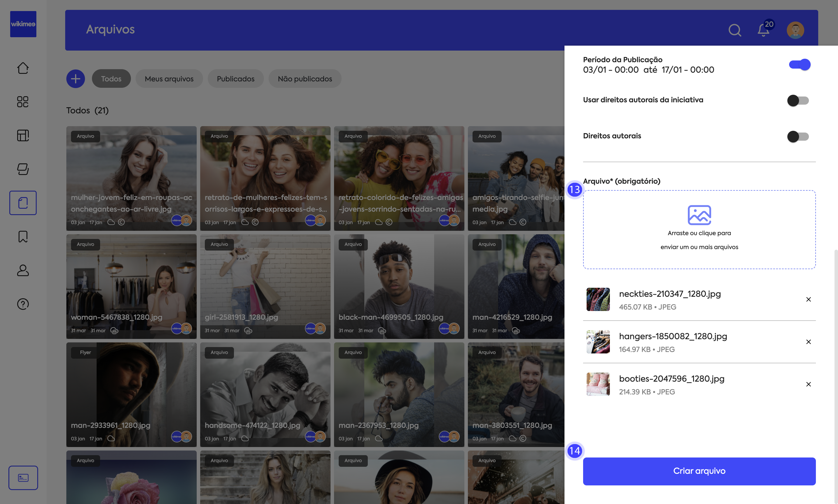Click the file upload drop zone
The image size is (838, 504).
(x=699, y=230)
